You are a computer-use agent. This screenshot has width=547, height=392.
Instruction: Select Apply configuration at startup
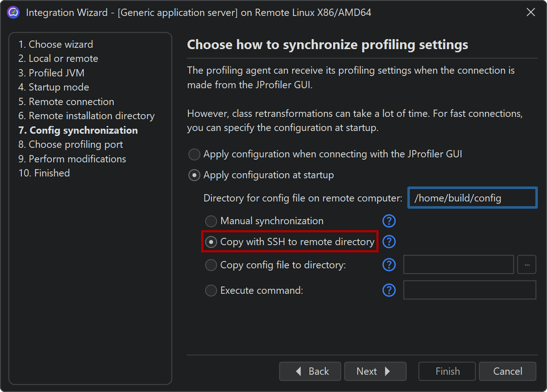coord(194,176)
